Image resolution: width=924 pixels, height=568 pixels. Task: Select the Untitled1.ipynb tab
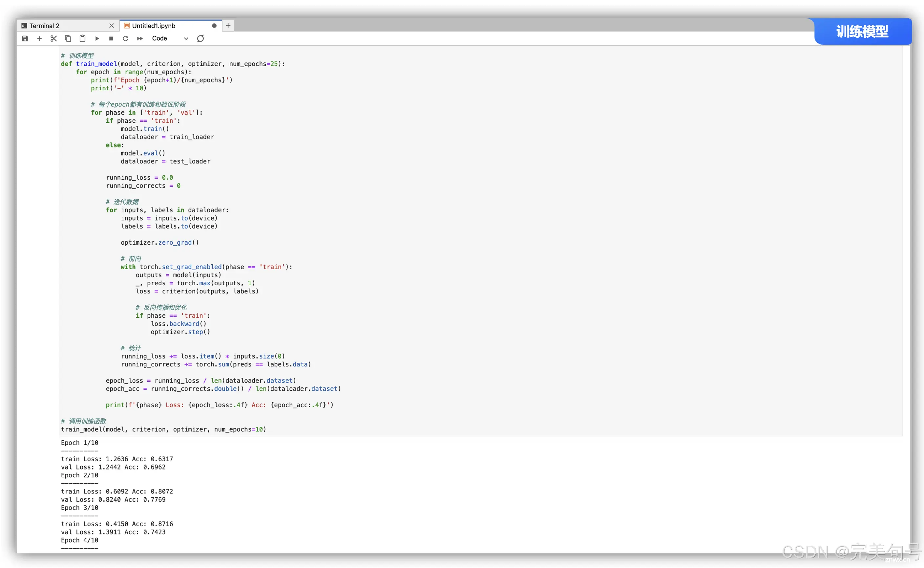171,26
